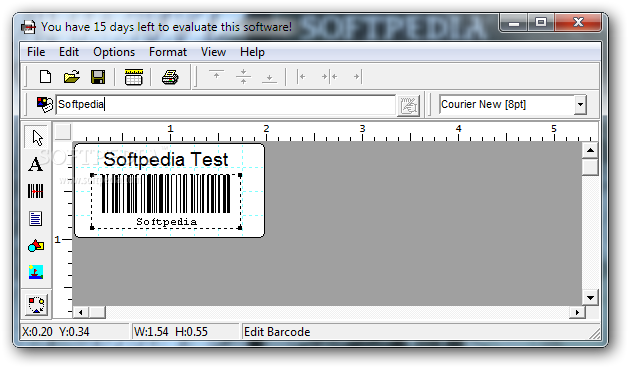The width and height of the screenshot is (629, 368).
Task: Click the vertical scrollbar thumb
Action: click(590, 167)
